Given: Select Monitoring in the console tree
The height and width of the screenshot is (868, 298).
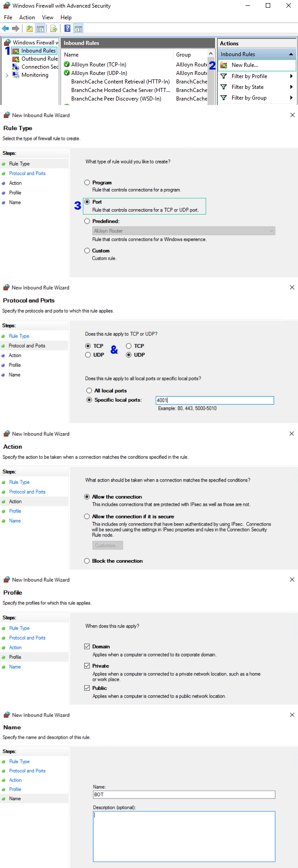Looking at the screenshot, I should point(30,75).
